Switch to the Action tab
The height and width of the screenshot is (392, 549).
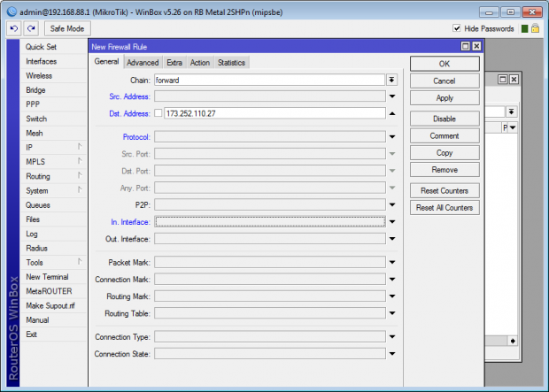point(200,63)
